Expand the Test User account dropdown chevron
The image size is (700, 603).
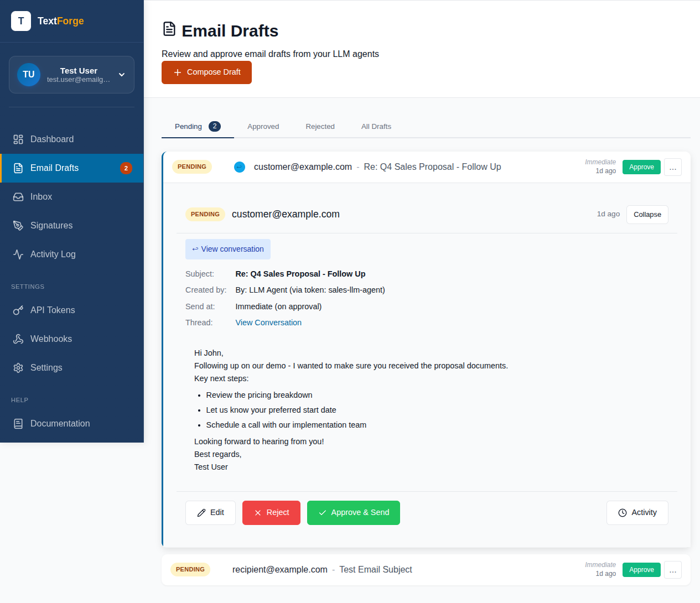coord(122,75)
